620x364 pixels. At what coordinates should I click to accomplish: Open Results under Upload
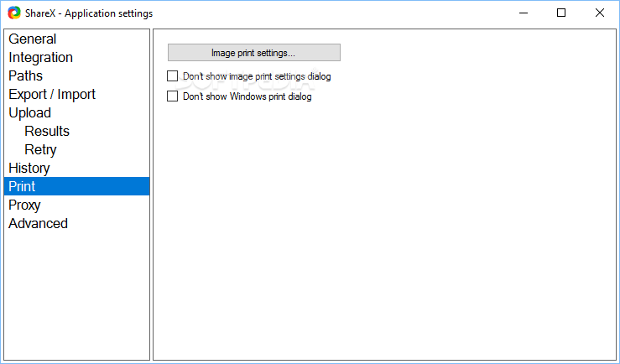(76, 131)
